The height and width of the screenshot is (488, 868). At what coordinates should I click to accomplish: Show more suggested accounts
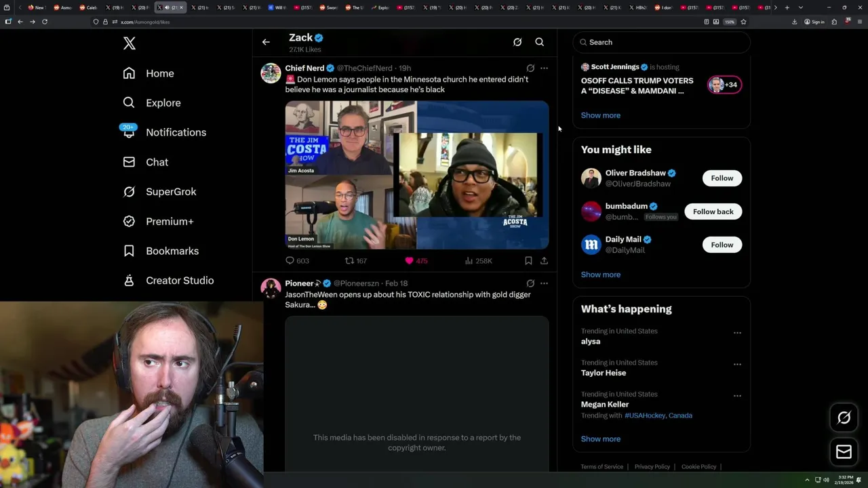click(x=601, y=274)
